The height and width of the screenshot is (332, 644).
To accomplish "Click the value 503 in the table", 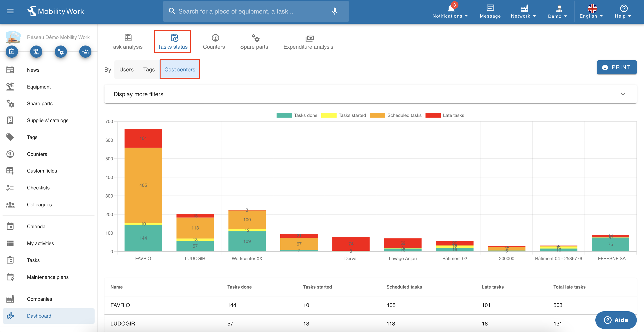I will pyautogui.click(x=558, y=305).
